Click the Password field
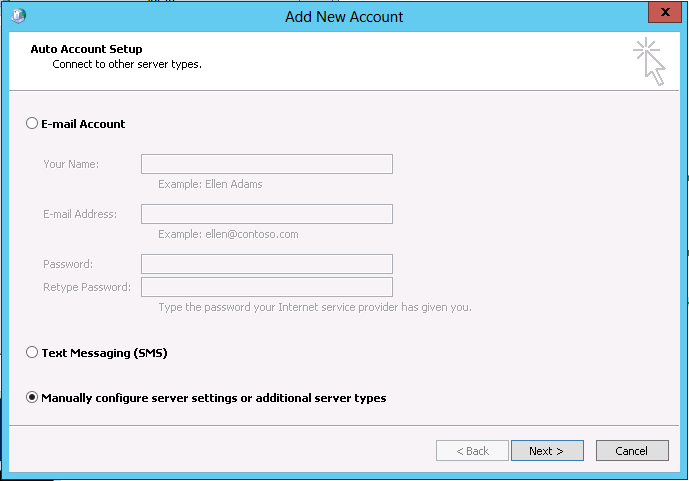Image resolution: width=689 pixels, height=481 pixels. [x=266, y=264]
